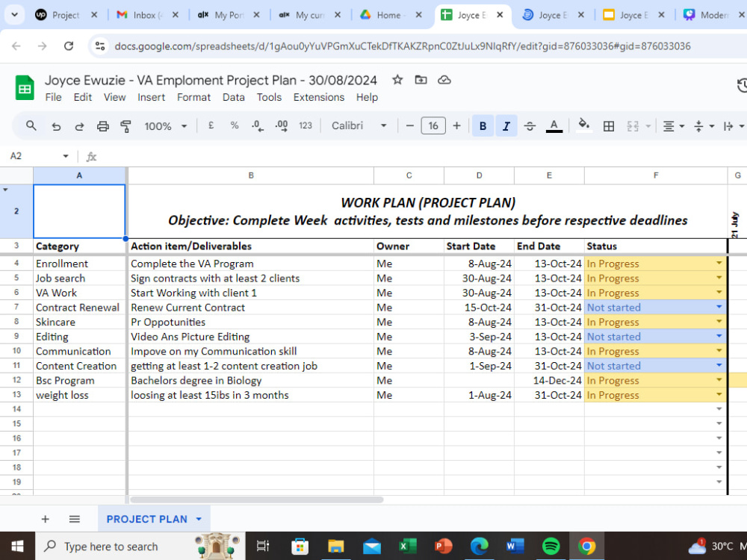The image size is (747, 560).
Task: Open the Calibri font dropdown
Action: click(x=359, y=125)
